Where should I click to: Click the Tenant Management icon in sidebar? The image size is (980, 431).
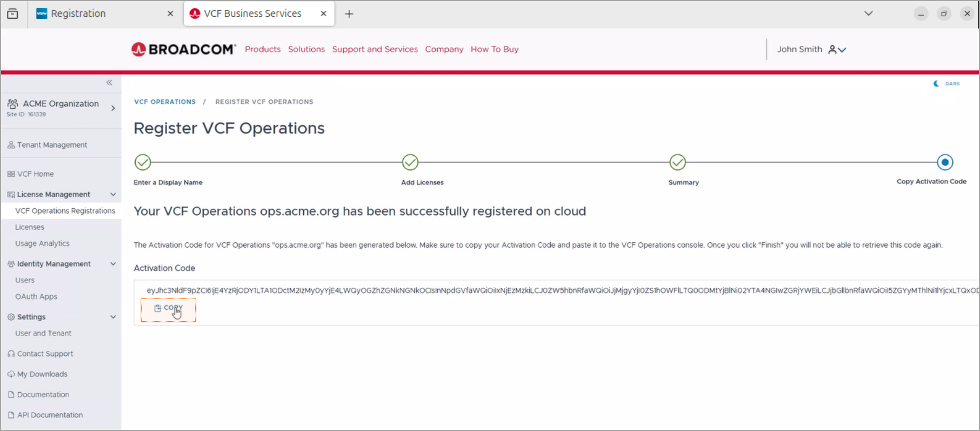click(x=11, y=145)
